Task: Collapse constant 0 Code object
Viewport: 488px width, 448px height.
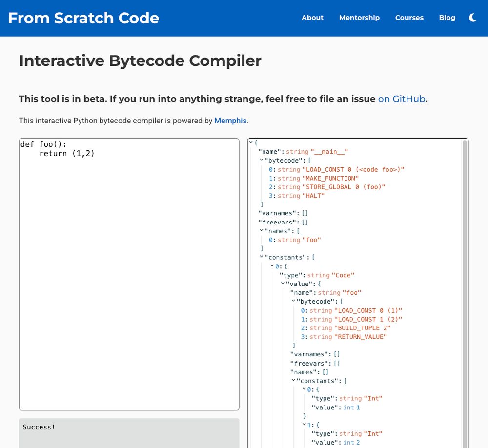Action: pos(272,266)
